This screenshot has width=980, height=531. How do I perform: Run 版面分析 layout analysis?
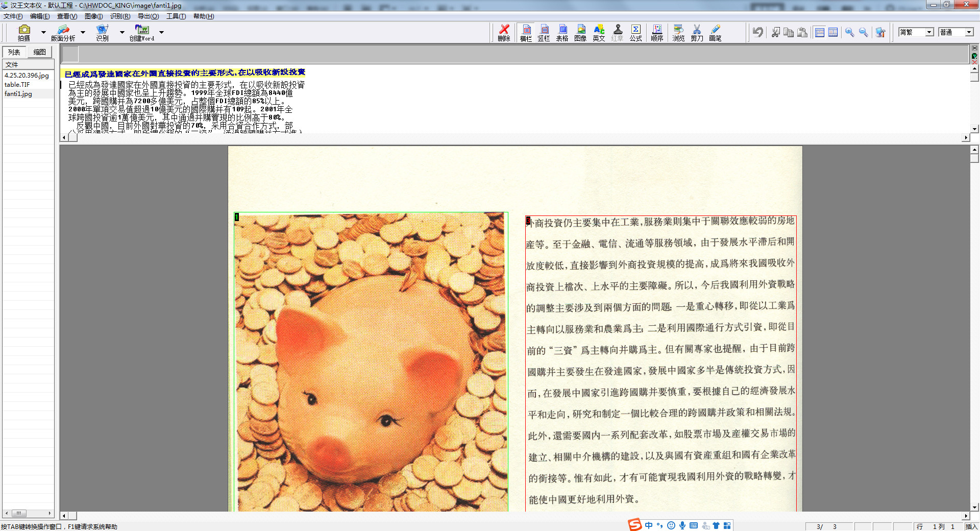coord(63,32)
